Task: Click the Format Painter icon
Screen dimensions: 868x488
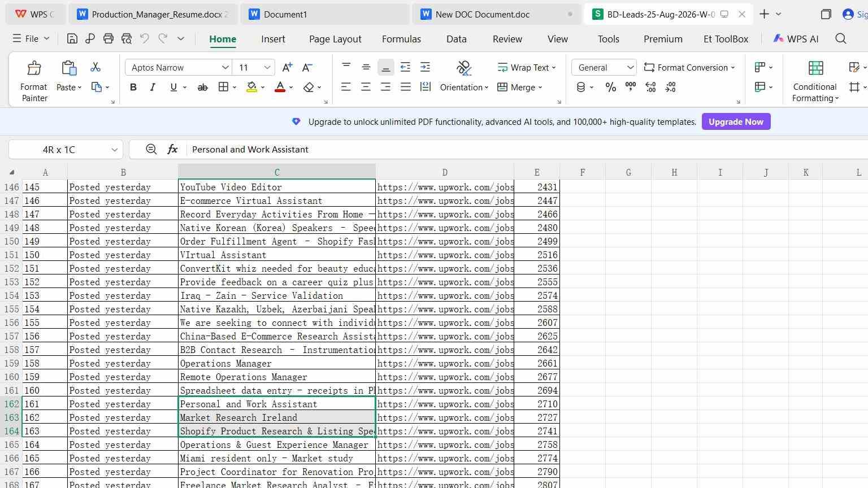Action: [34, 68]
